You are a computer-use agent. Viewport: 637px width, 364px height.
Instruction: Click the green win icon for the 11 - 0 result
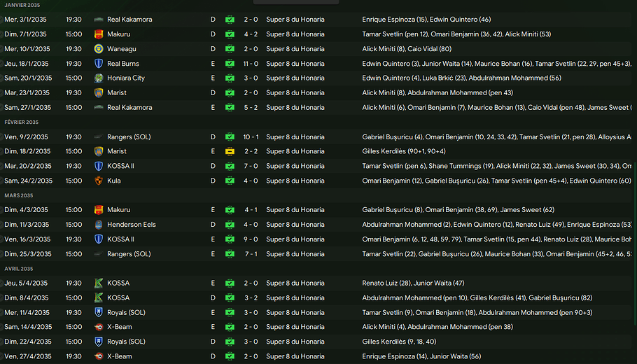pyautogui.click(x=230, y=64)
